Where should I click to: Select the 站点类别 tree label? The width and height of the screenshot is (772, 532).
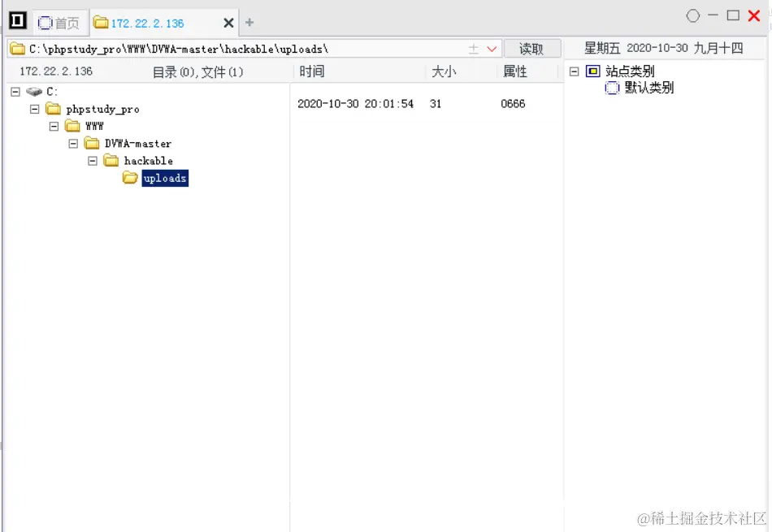point(630,71)
